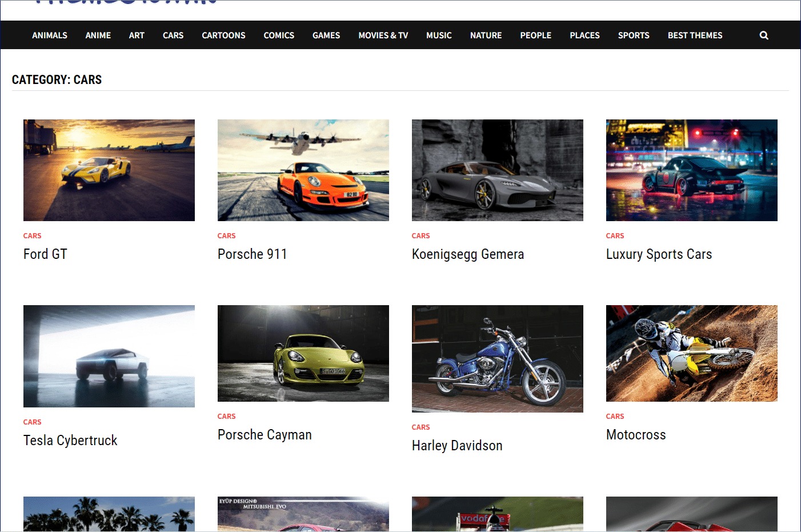The height and width of the screenshot is (532, 801).
Task: Click the Cars tag above Tesla Cybertruck
Action: [x=32, y=422]
